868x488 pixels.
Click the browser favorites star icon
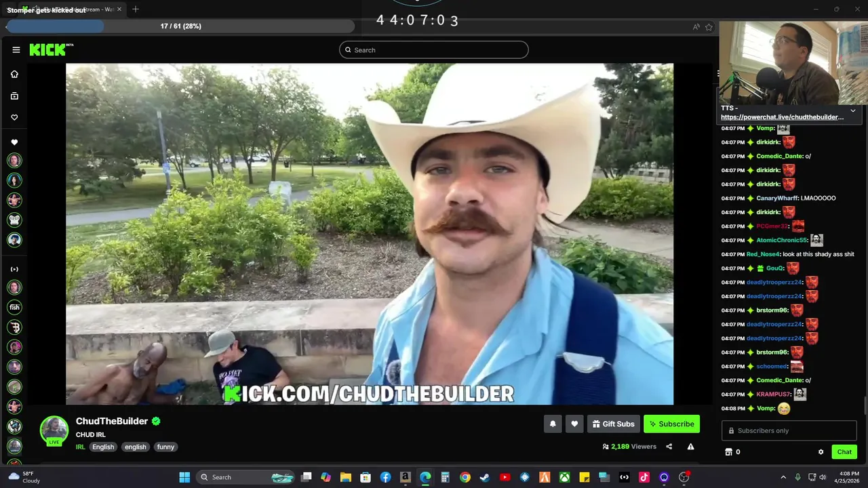click(709, 27)
